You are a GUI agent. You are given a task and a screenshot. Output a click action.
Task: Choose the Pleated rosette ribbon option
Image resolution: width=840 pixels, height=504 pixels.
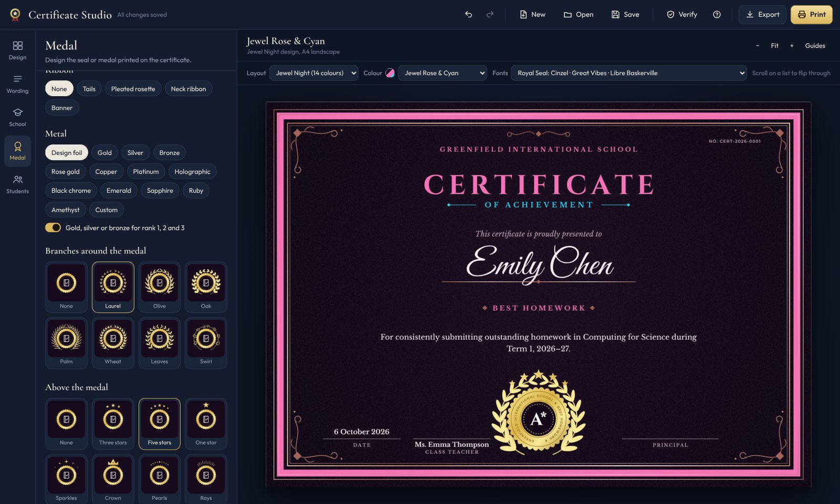pyautogui.click(x=133, y=89)
